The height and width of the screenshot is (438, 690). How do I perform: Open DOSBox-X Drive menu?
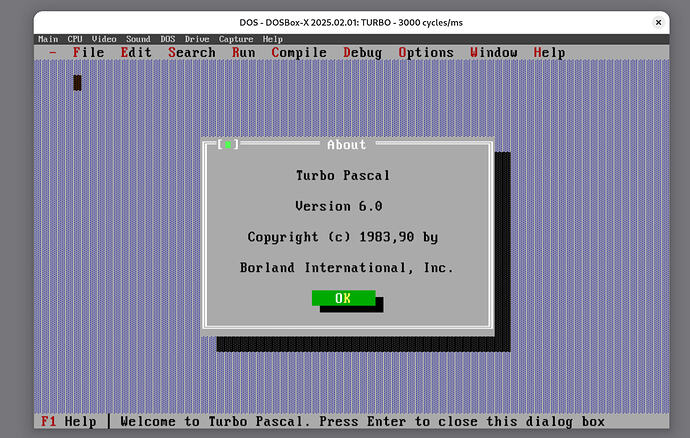click(x=197, y=39)
